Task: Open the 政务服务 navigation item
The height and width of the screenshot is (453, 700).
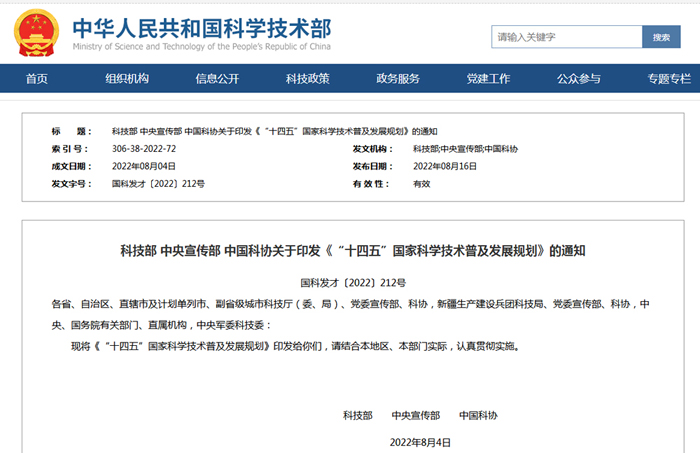Action: (398, 79)
